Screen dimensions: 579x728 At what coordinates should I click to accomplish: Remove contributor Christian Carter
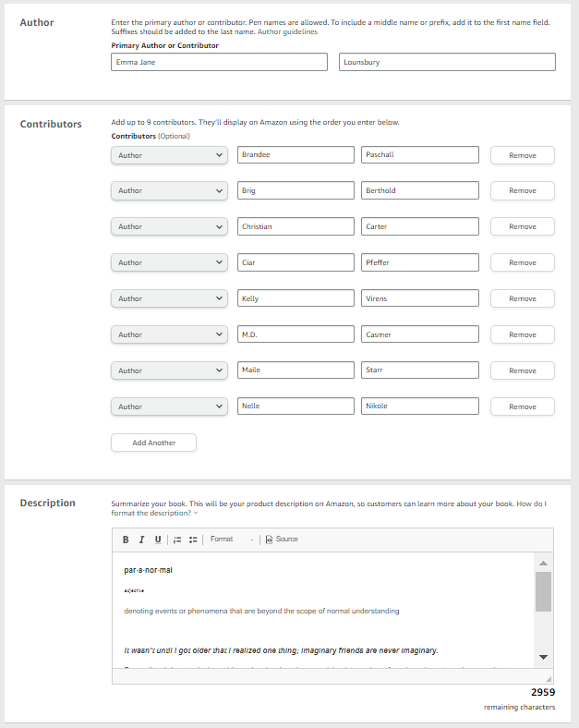pyautogui.click(x=523, y=226)
